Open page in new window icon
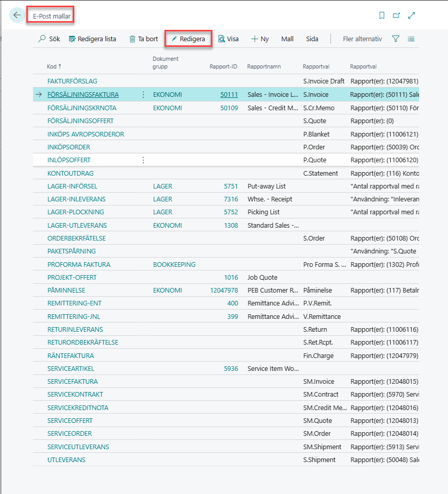The width and height of the screenshot is (448, 494). pyautogui.click(x=396, y=15)
